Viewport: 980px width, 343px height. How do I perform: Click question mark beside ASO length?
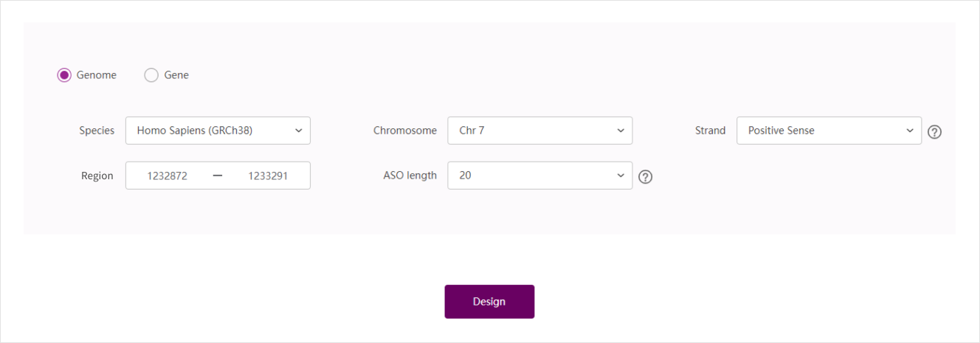point(645,177)
